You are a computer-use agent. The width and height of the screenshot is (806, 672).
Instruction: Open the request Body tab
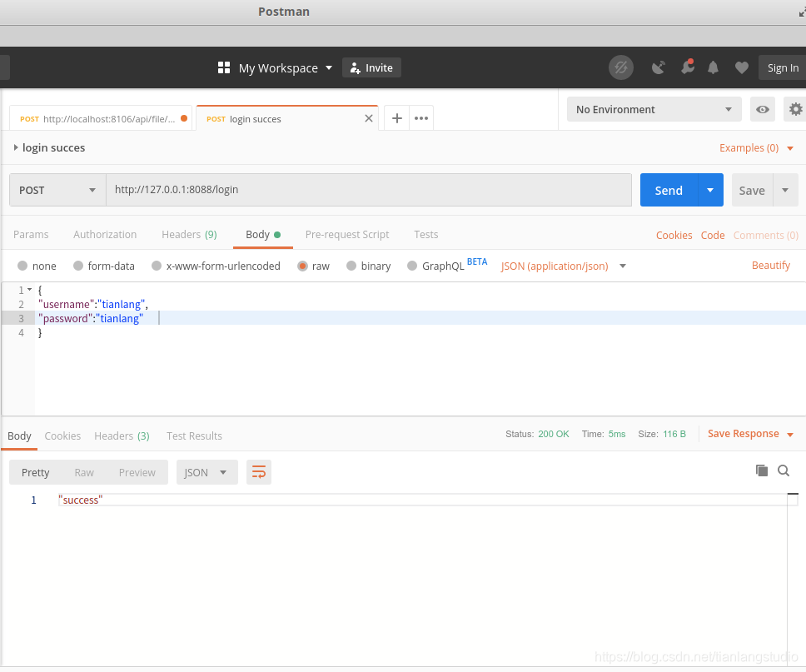pos(262,235)
